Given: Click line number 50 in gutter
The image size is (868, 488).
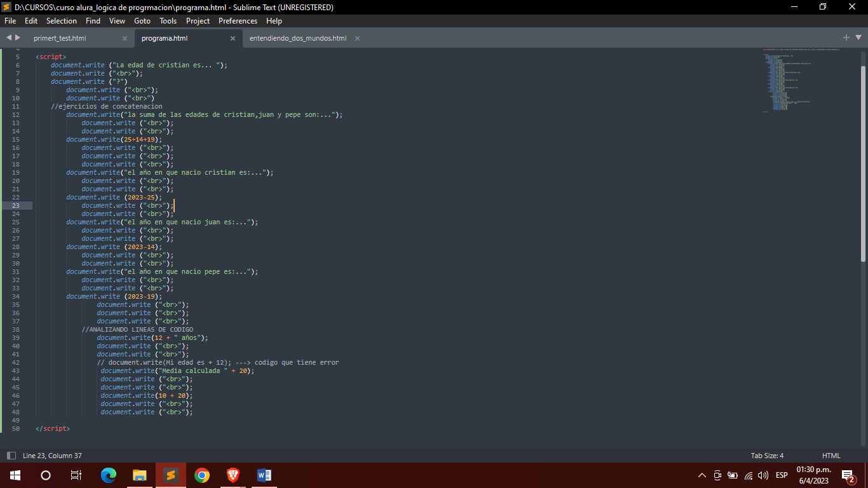Looking at the screenshot, I should [16, 428].
